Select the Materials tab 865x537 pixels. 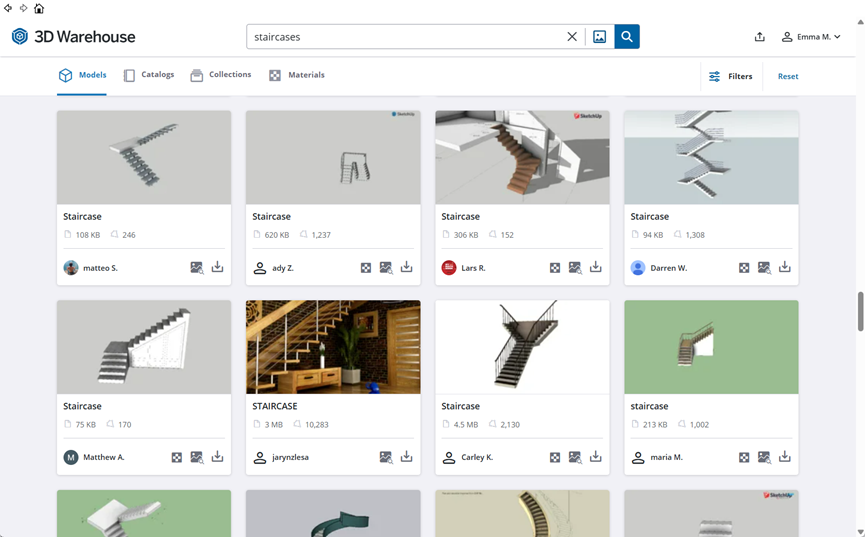tap(296, 75)
